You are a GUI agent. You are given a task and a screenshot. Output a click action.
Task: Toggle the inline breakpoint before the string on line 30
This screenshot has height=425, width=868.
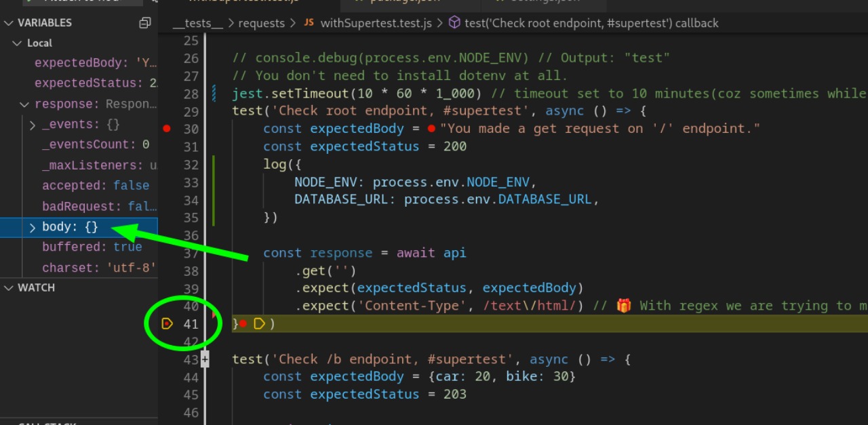click(x=431, y=128)
